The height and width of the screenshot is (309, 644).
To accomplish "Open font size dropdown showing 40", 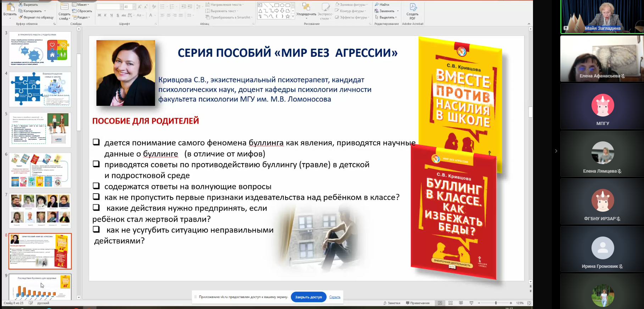I will 134,7.
